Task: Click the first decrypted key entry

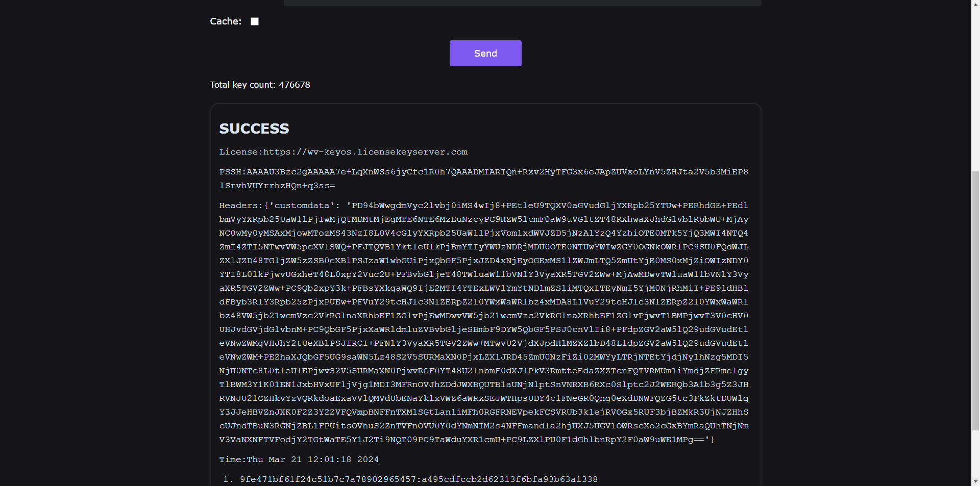Action: click(x=419, y=479)
